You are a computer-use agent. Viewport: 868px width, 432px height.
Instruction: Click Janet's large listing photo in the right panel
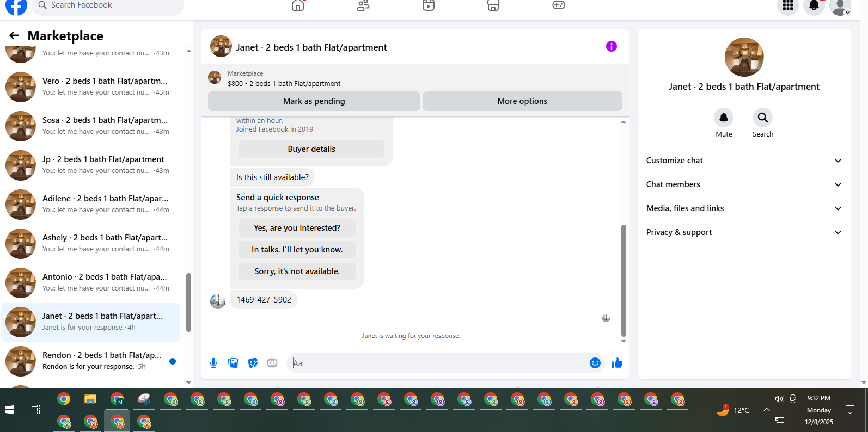click(744, 57)
